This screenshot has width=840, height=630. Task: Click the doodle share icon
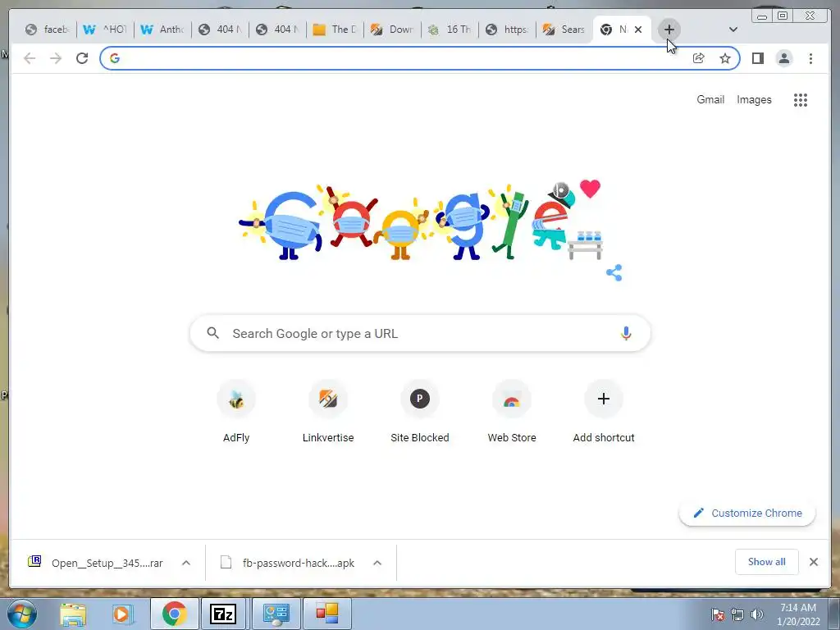click(614, 272)
